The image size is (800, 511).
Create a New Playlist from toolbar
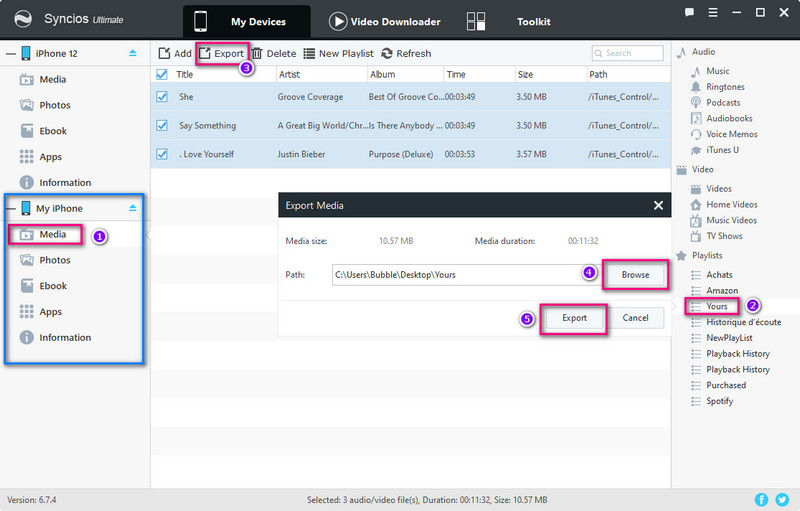[x=338, y=54]
